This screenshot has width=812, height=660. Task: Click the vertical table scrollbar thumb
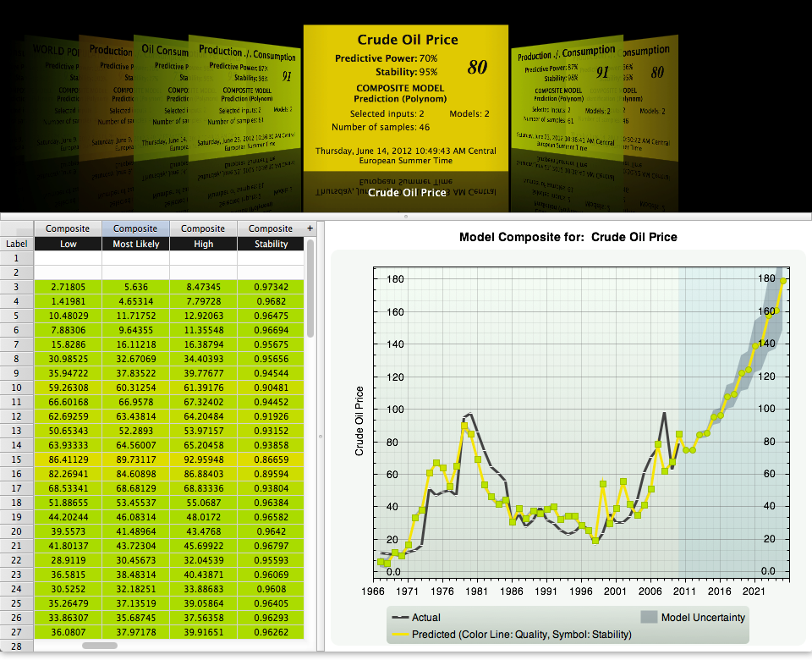tap(310, 289)
